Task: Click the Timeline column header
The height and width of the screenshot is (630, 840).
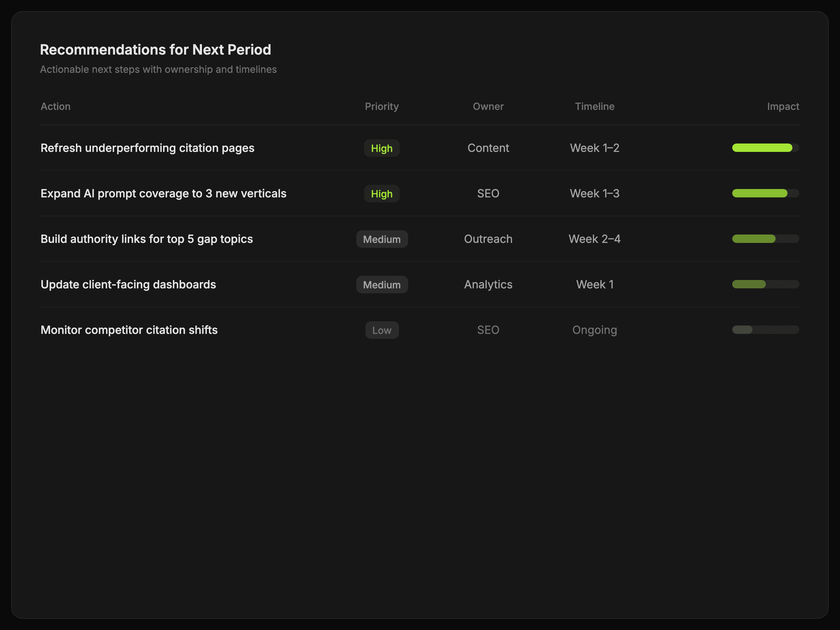Action: 594,106
